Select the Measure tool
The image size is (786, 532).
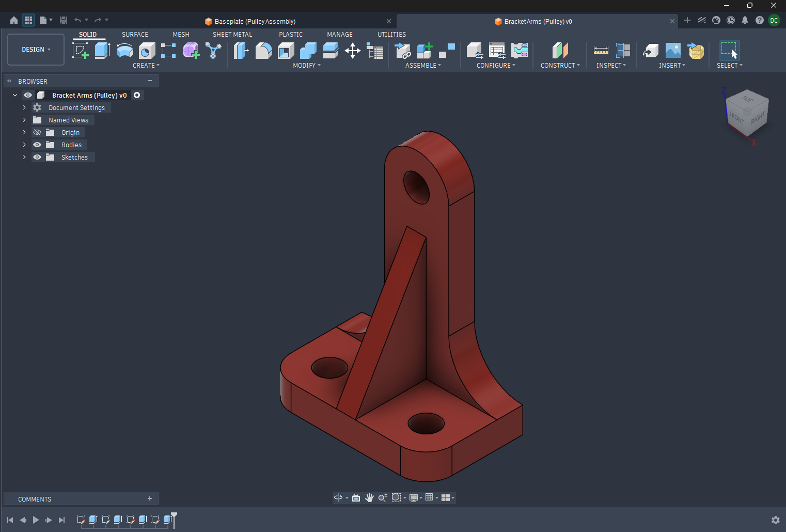pos(601,51)
